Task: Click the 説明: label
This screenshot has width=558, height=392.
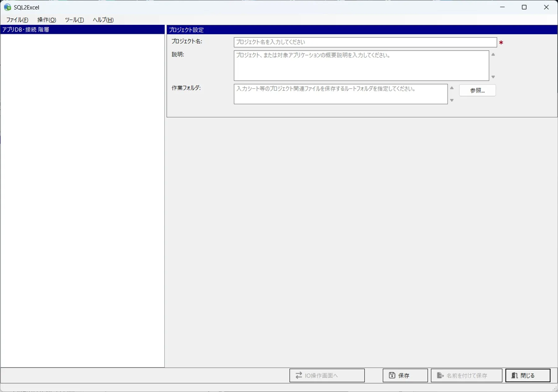Action: [178, 55]
